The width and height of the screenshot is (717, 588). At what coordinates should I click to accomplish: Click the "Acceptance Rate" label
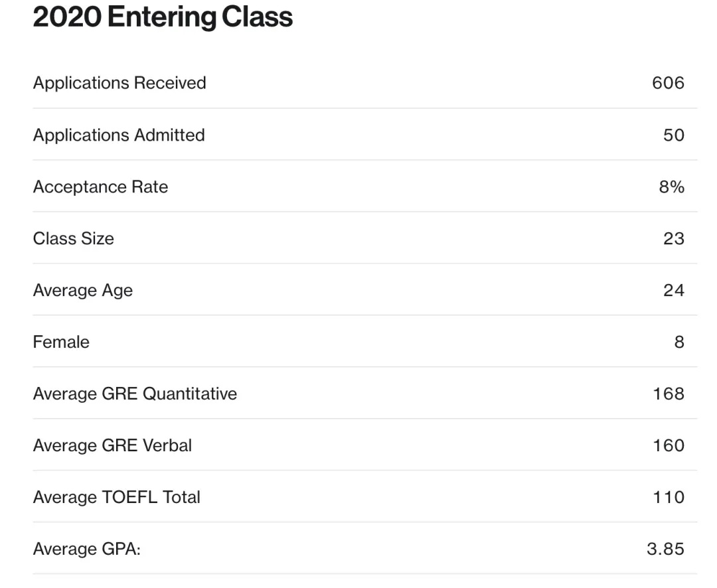coord(100,186)
